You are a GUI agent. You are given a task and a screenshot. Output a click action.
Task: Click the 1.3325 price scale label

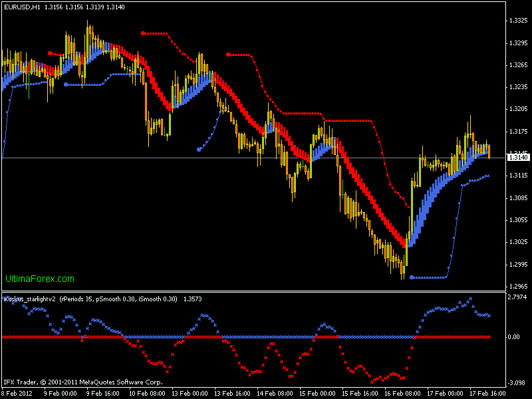point(519,21)
